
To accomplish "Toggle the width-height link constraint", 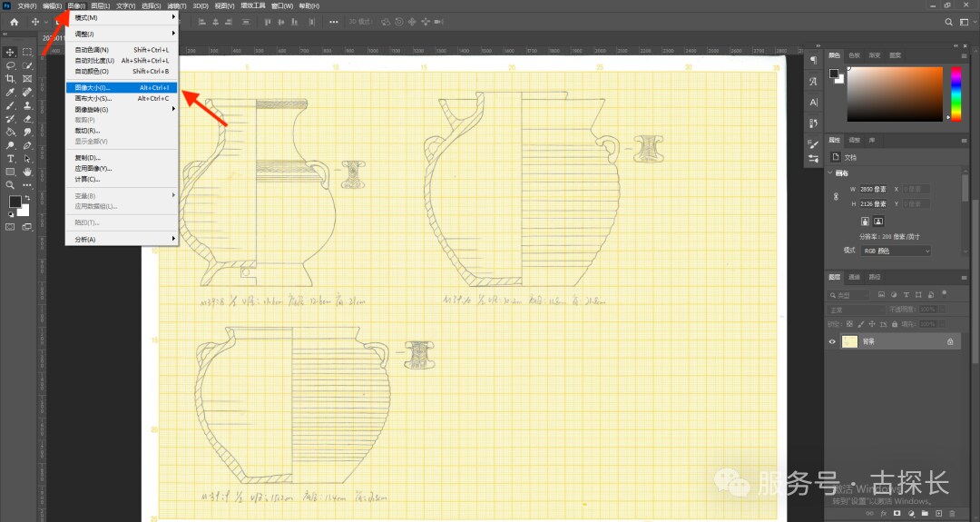I will (x=836, y=196).
